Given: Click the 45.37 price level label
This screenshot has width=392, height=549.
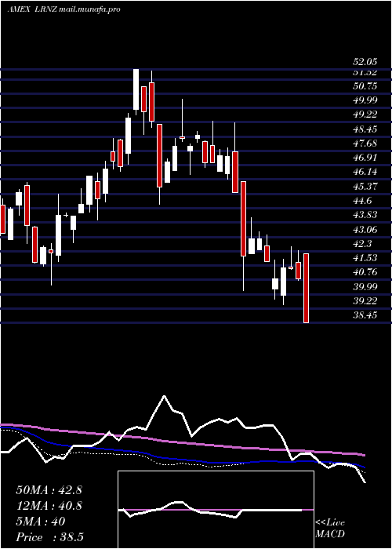Looking at the screenshot, I should tap(365, 187).
